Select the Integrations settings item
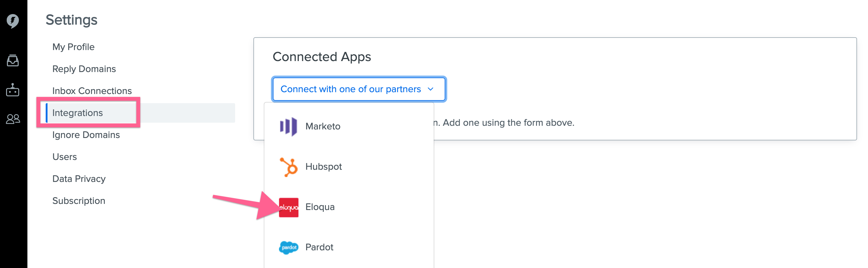 click(x=77, y=113)
